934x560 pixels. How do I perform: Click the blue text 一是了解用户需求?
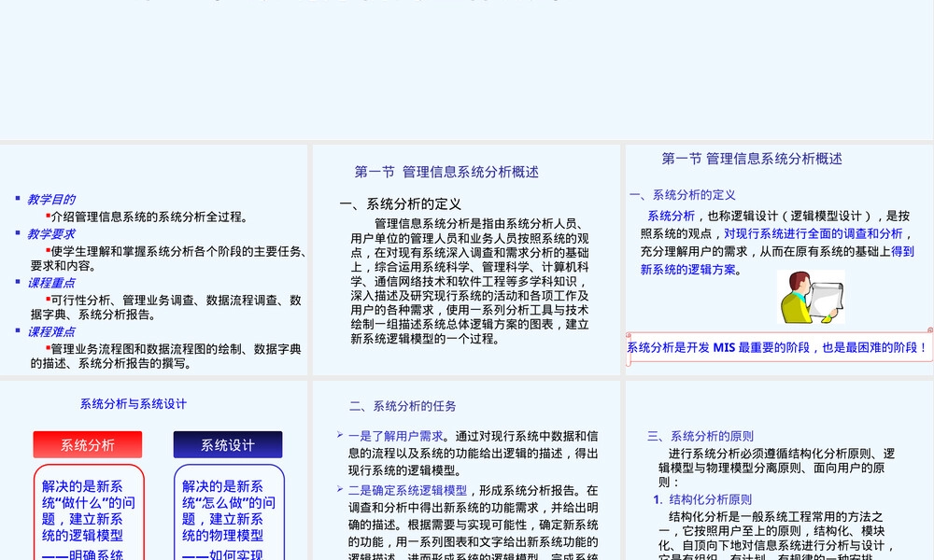pos(395,436)
